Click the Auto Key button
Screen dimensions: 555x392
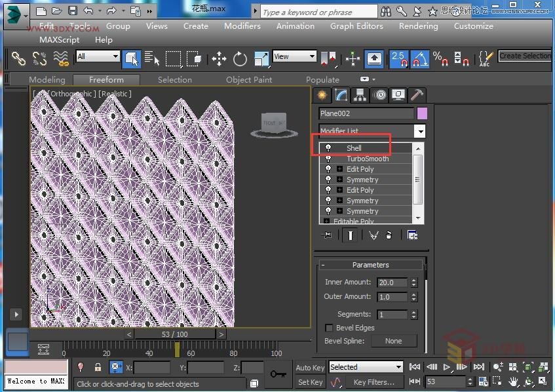point(310,367)
